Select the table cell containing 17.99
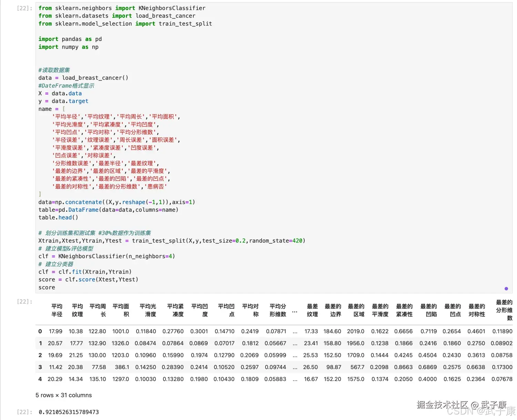Image resolution: width=517 pixels, height=420 pixels. point(55,331)
